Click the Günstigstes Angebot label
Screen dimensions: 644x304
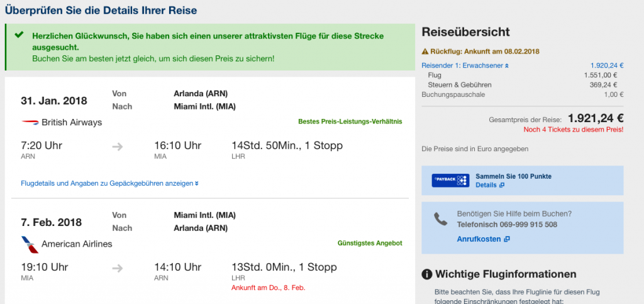(x=370, y=243)
